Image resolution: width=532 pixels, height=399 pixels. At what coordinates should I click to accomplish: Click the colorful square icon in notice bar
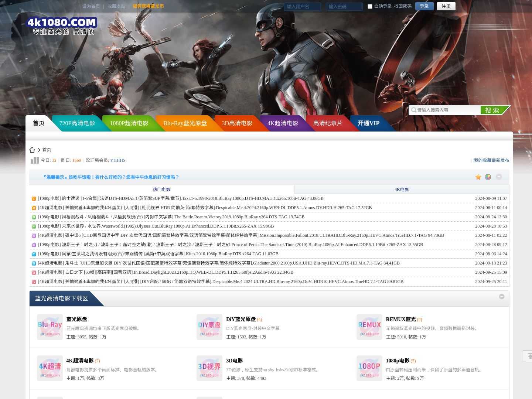click(x=488, y=177)
